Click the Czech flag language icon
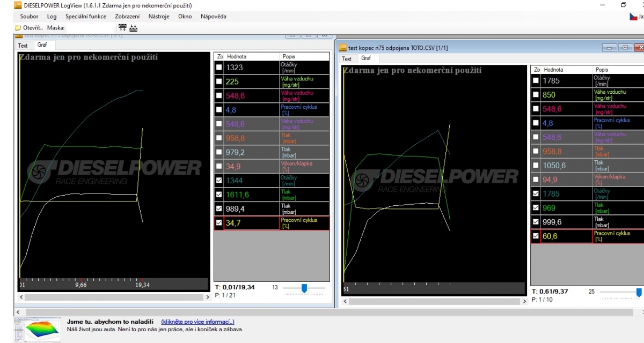This screenshot has width=644, height=343. click(x=633, y=17)
